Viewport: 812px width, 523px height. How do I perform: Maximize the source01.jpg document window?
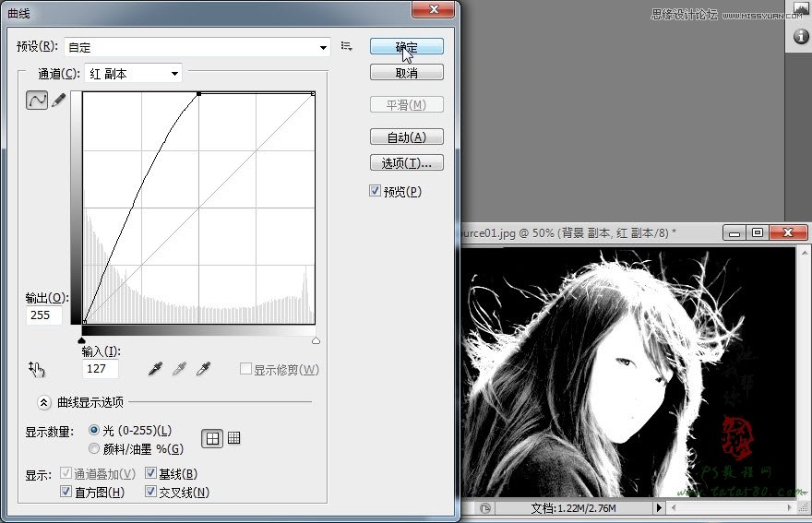[x=758, y=232]
